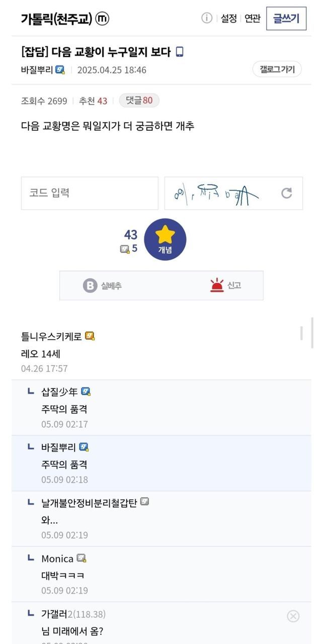Viewport: 322px width, 644px height.
Task: Open 설정 settings menu
Action: click(228, 19)
